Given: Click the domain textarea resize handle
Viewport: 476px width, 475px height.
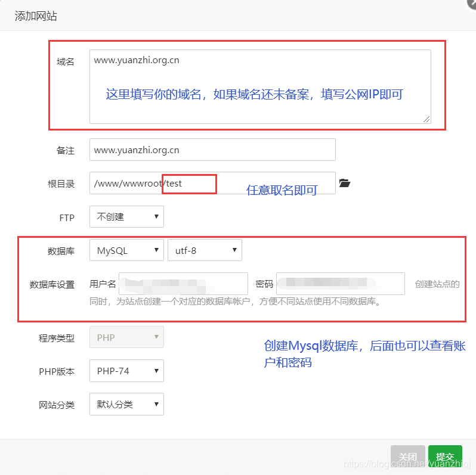Looking at the screenshot, I should click(426, 119).
